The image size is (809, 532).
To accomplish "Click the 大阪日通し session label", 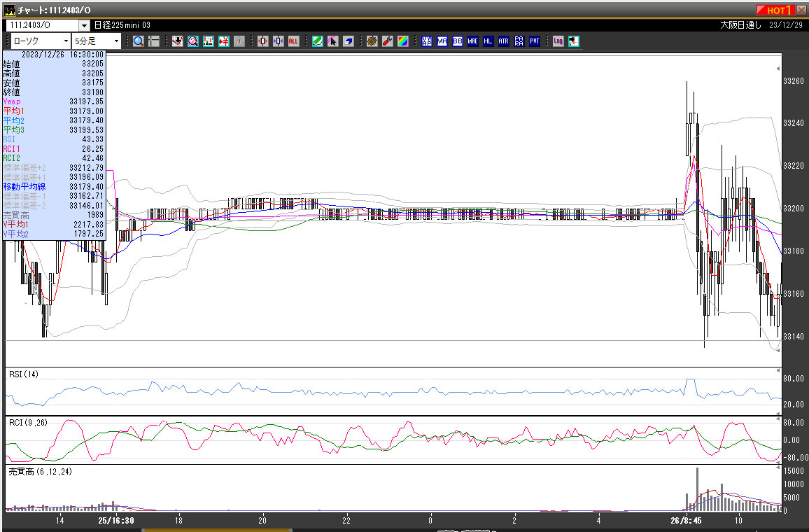I will coord(740,25).
